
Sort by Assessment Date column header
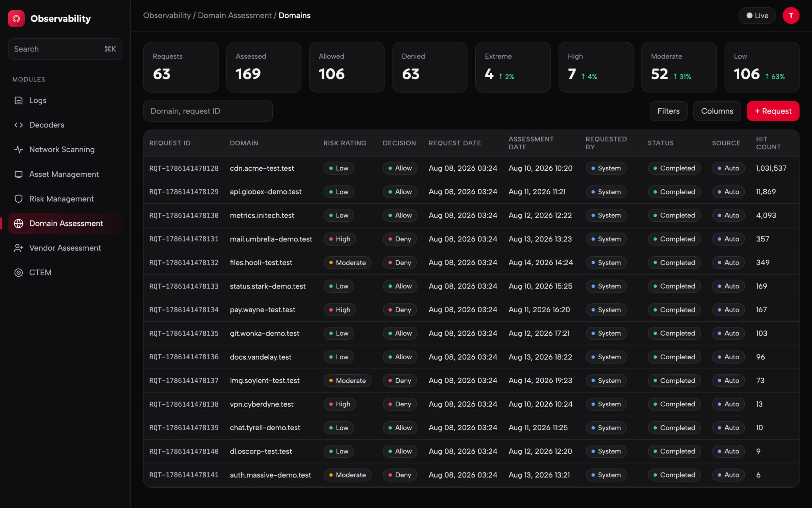[531, 143]
